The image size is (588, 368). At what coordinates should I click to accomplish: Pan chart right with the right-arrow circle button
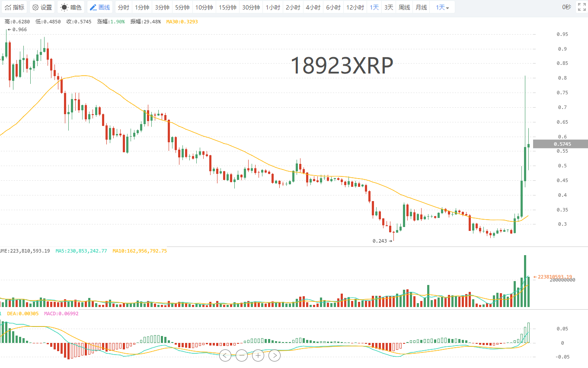tap(275, 355)
